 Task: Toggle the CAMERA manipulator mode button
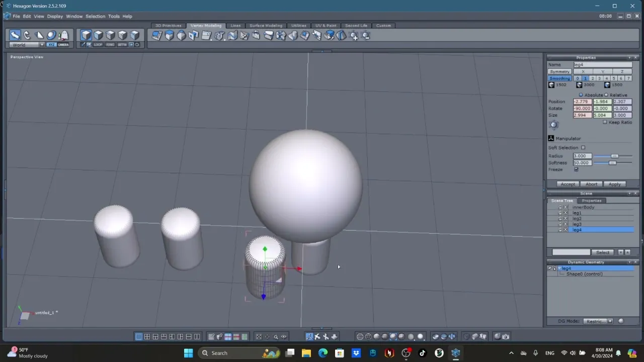63,45
